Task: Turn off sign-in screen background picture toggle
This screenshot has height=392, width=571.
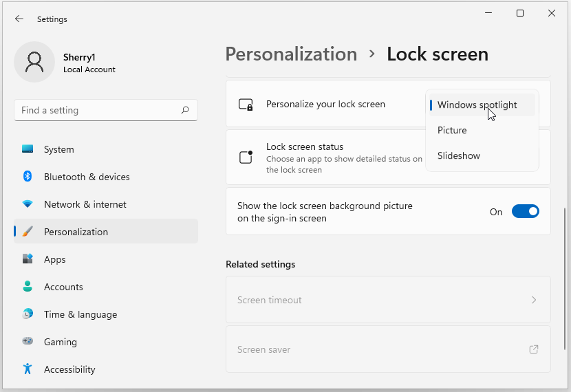Action: [x=525, y=212]
